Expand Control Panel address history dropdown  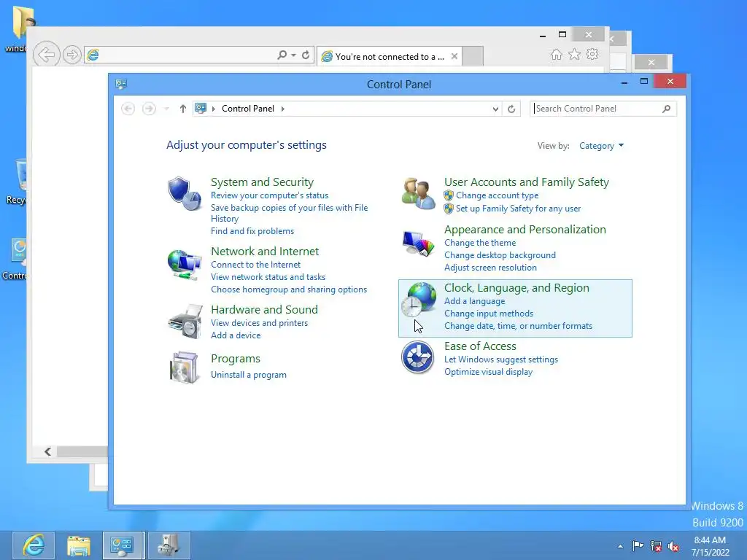tap(495, 109)
